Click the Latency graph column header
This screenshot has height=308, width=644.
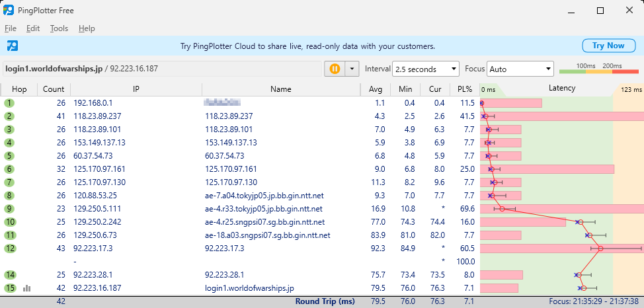coord(562,89)
